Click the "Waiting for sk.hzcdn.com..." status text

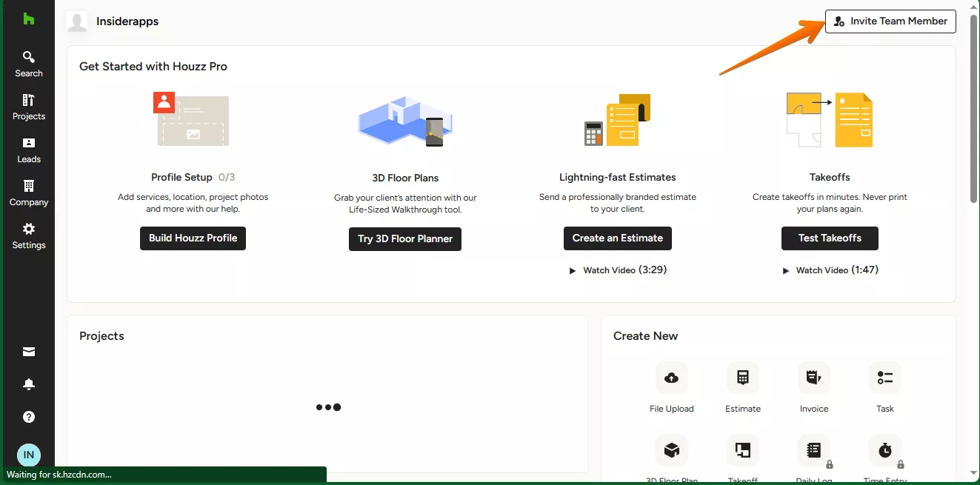[59, 475]
